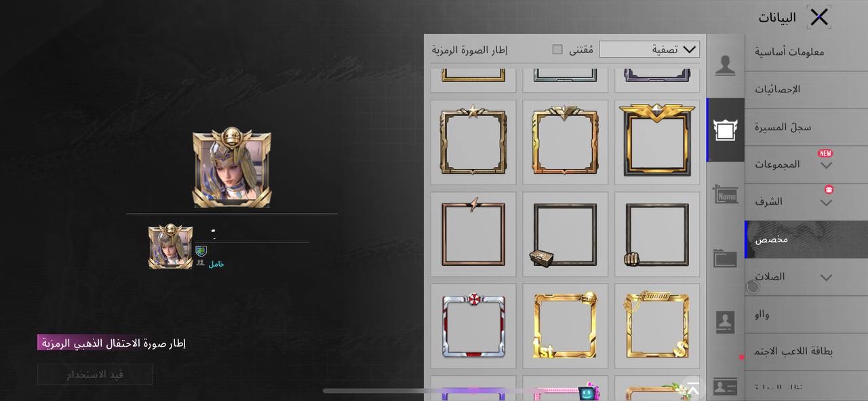Choose the bronze lightning bolt frame

pos(473,234)
